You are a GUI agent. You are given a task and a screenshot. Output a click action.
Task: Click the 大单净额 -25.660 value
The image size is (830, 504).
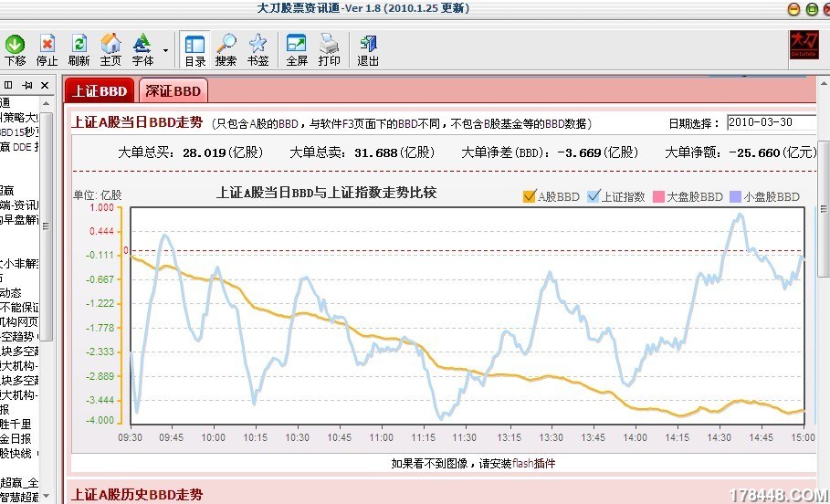click(755, 153)
